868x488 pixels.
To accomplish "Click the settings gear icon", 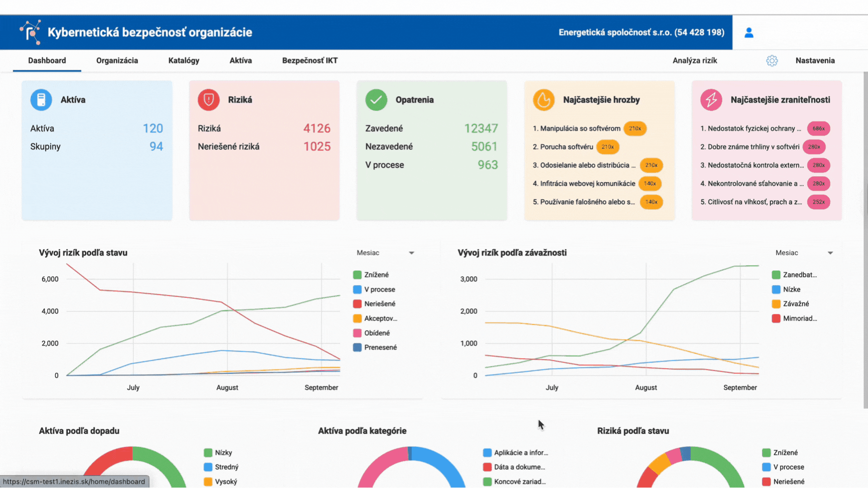I will (x=772, y=61).
